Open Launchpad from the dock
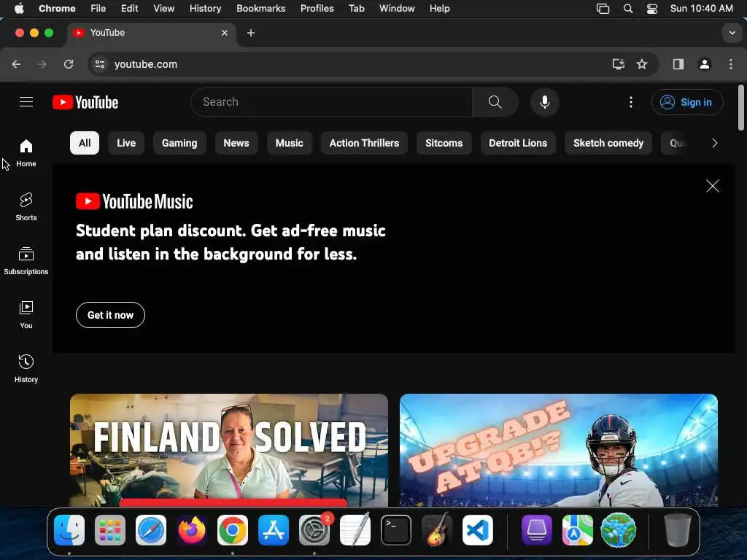 [110, 530]
